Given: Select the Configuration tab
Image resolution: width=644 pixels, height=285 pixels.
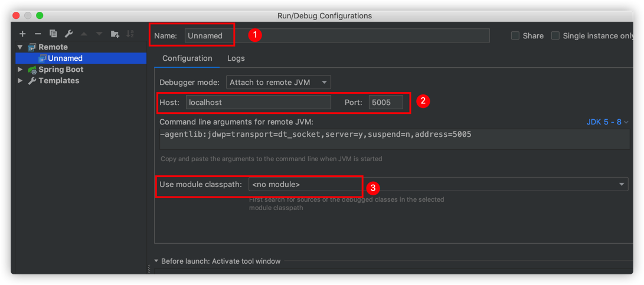Looking at the screenshot, I should click(187, 58).
